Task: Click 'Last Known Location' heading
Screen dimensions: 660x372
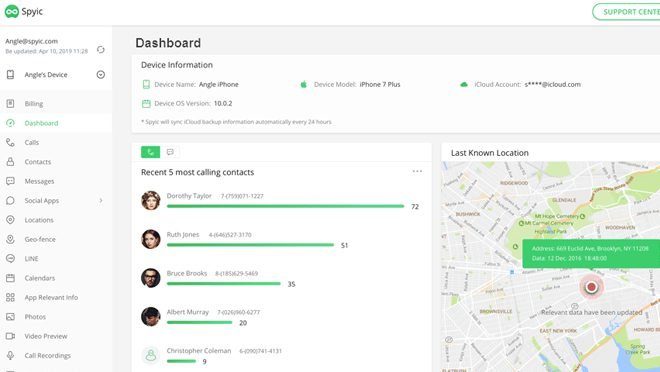Action: (x=490, y=153)
